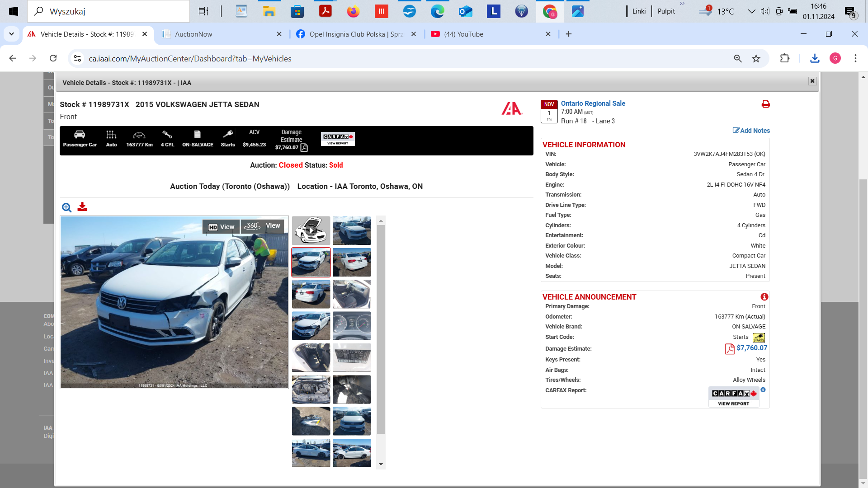Show hidden system tray icons chevron

pos(751,11)
